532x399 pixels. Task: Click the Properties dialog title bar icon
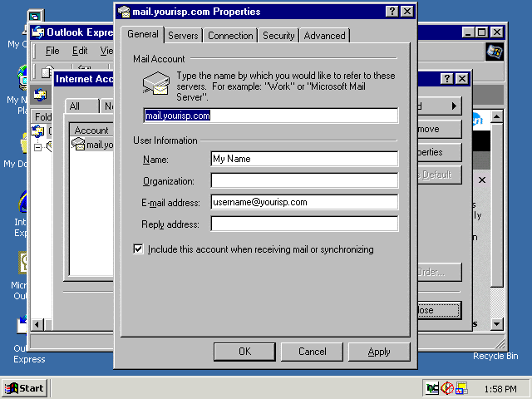point(124,12)
